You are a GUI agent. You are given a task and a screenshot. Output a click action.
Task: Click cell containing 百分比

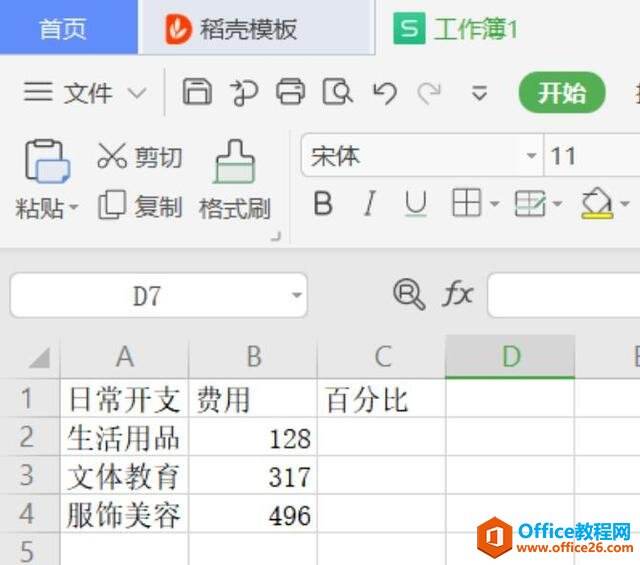tap(382, 399)
